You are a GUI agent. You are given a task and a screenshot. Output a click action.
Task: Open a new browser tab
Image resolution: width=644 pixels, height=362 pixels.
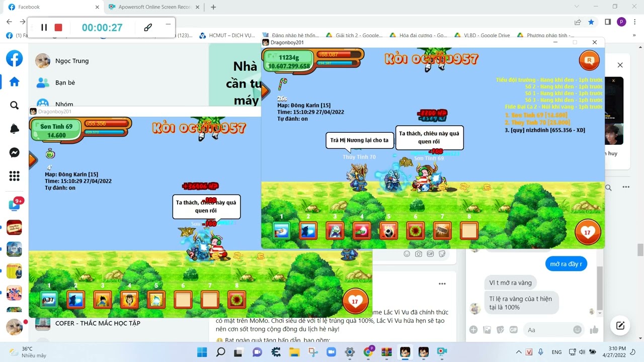pyautogui.click(x=213, y=7)
